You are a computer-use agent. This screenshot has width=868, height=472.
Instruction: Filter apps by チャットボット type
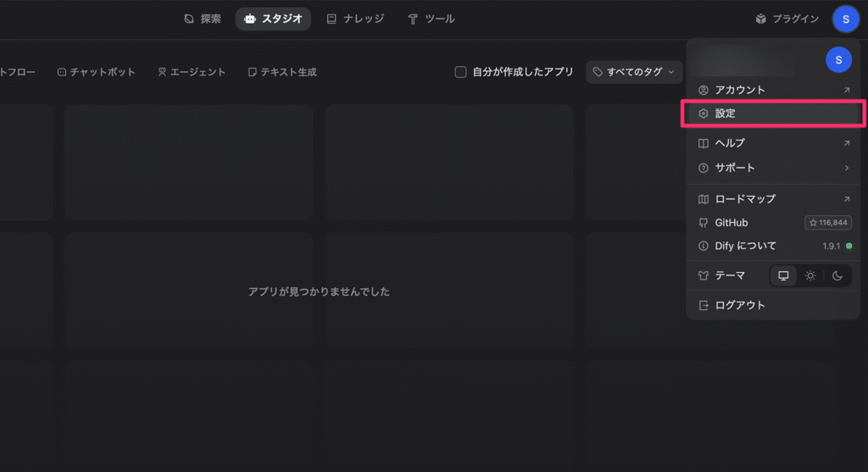96,72
